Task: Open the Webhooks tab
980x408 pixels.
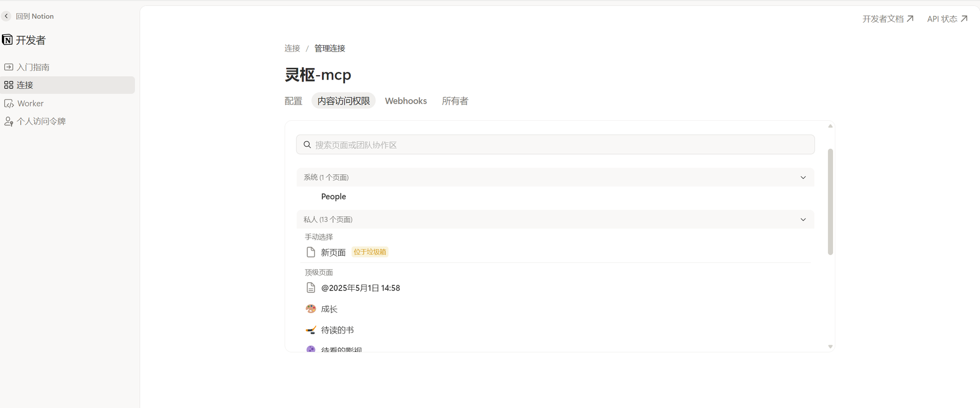Action: coord(406,101)
